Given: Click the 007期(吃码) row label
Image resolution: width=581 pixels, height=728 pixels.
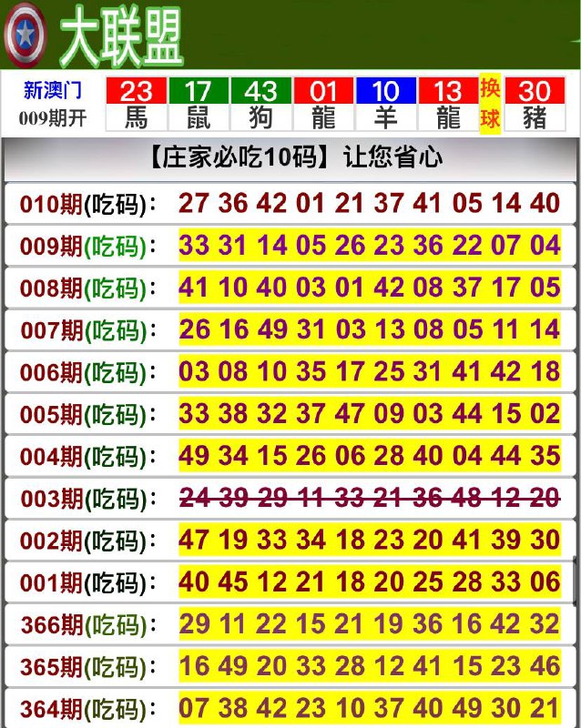Looking at the screenshot, I should [88, 330].
